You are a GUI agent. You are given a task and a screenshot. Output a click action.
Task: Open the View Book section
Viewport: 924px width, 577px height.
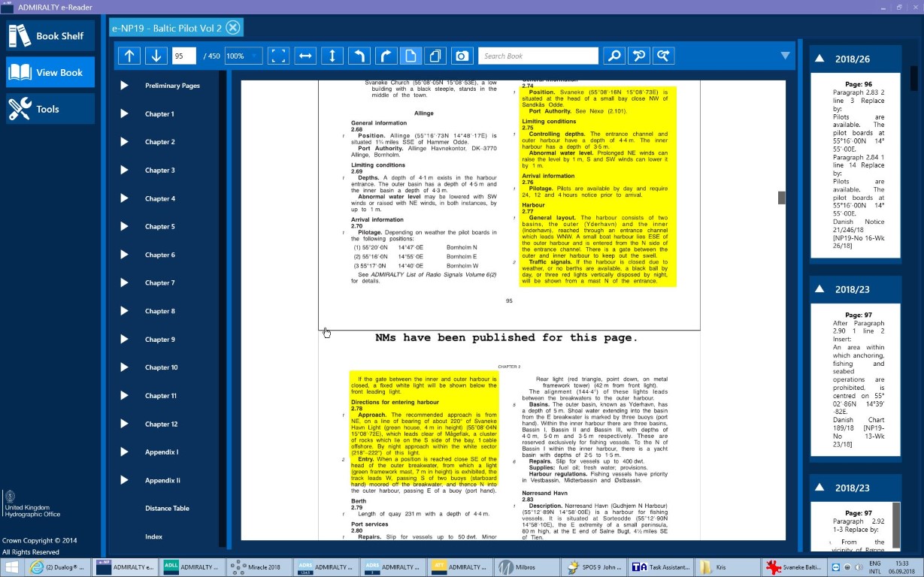coord(50,72)
